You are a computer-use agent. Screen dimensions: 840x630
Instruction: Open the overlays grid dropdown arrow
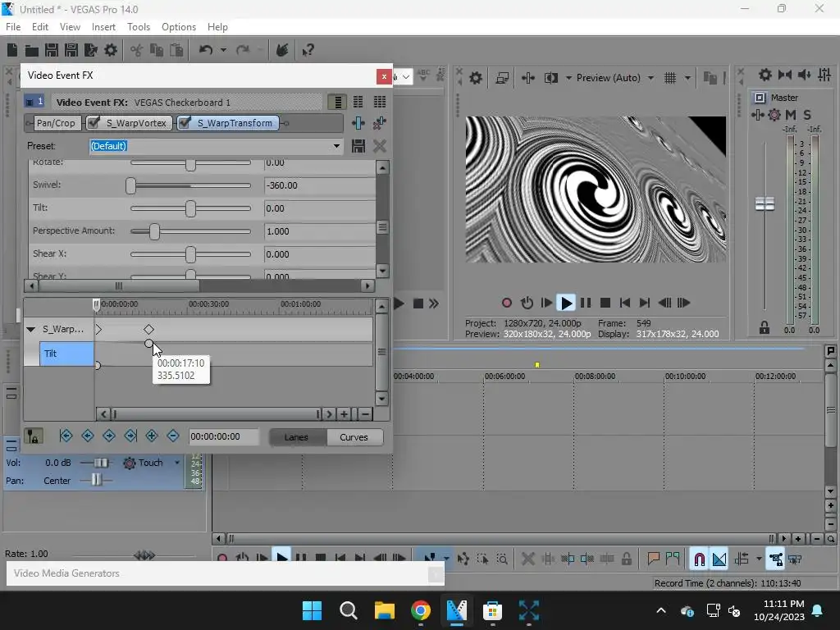tap(687, 78)
